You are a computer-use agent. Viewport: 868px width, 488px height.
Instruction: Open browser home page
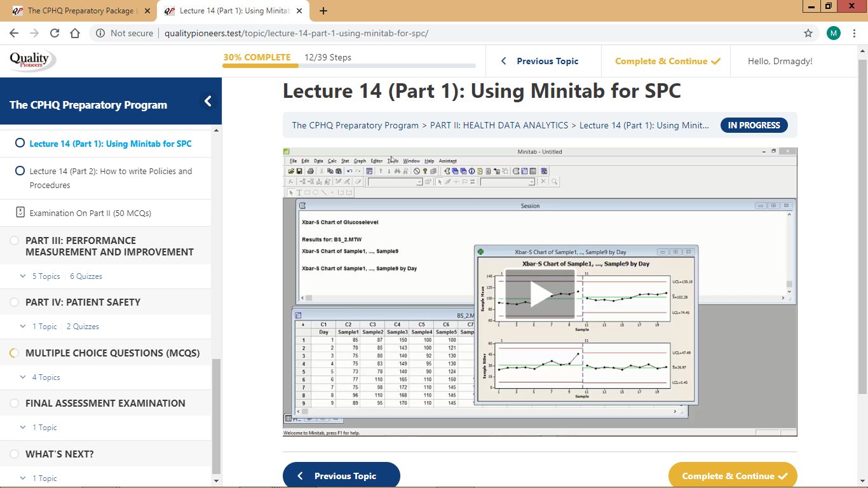(x=75, y=33)
